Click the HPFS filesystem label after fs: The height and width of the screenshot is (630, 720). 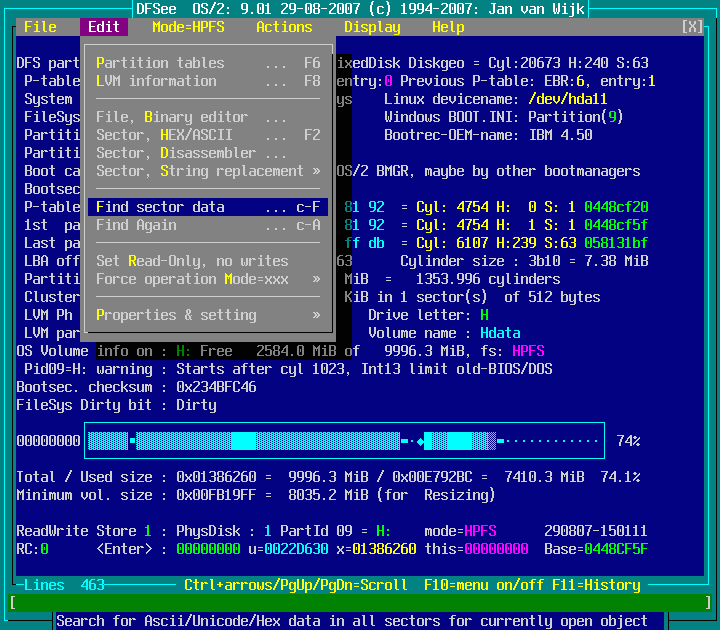click(x=528, y=351)
